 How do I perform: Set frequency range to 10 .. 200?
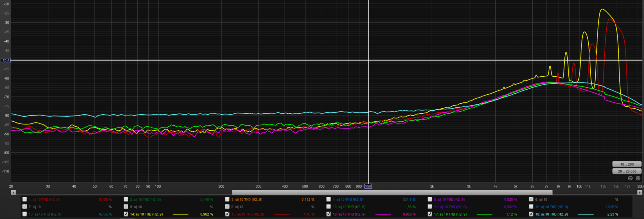click(627, 164)
